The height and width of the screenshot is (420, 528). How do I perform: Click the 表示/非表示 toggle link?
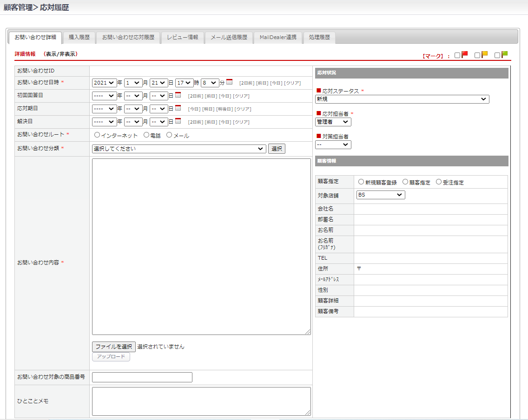60,54
